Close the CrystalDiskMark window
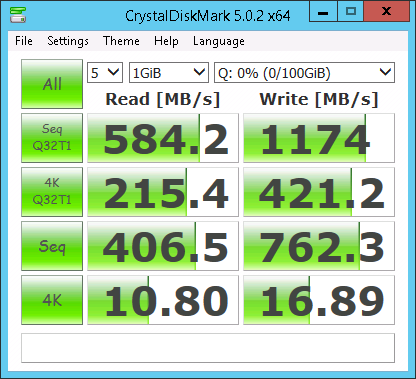416x379 pixels. click(386, 12)
